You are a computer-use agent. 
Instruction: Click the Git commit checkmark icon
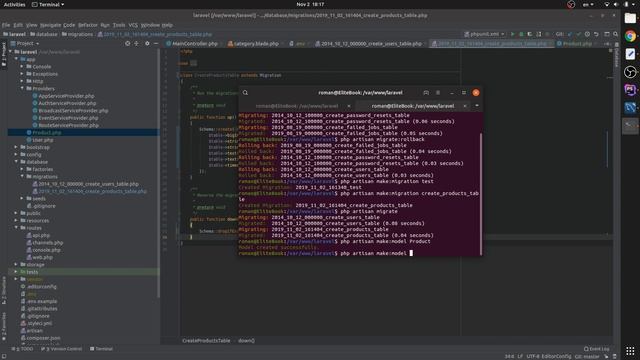(x=578, y=34)
